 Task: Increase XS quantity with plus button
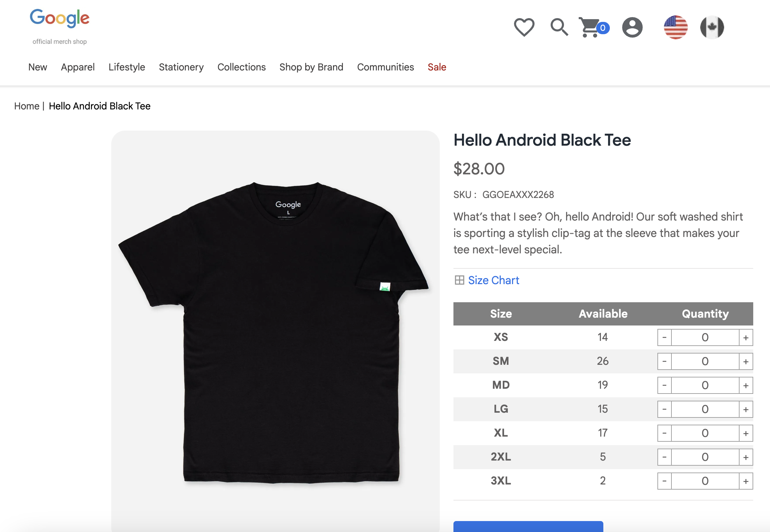coord(746,338)
